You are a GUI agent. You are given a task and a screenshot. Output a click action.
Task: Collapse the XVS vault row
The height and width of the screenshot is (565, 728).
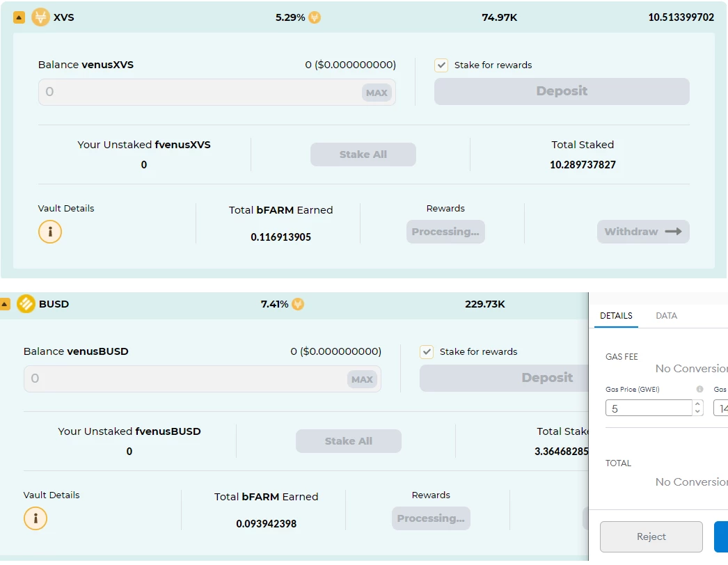pos(19,17)
